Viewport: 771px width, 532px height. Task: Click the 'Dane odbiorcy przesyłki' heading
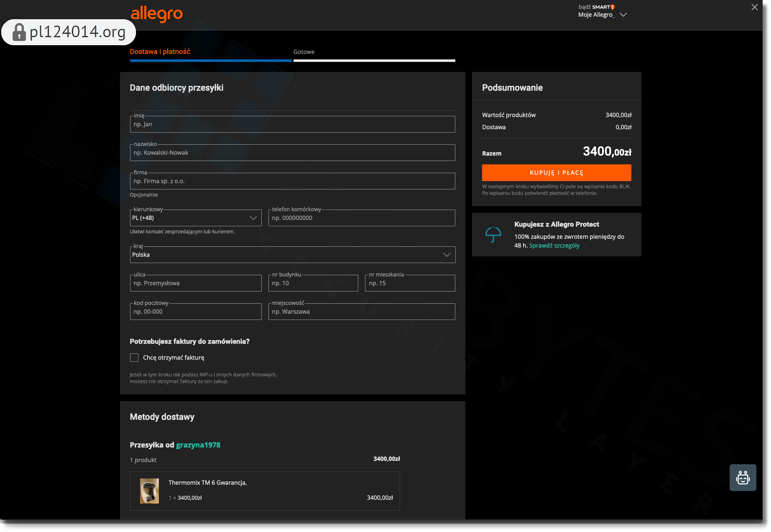coord(176,88)
